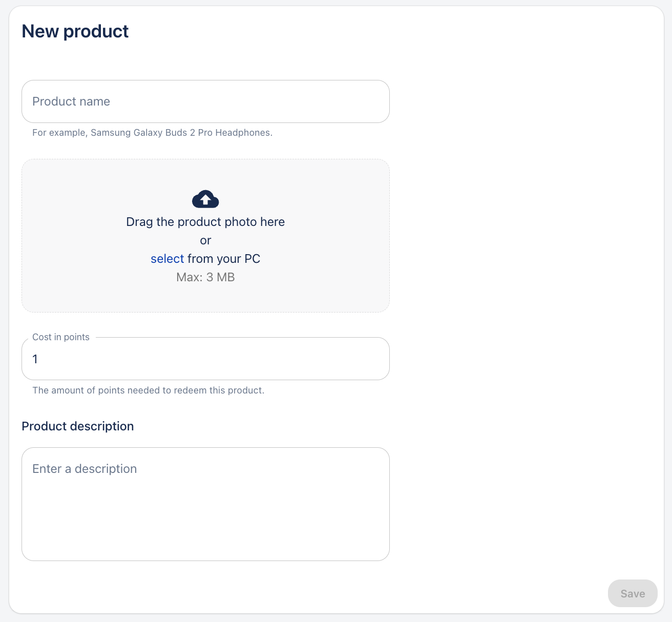Click empty bottom area of photo dropzone

205,299
